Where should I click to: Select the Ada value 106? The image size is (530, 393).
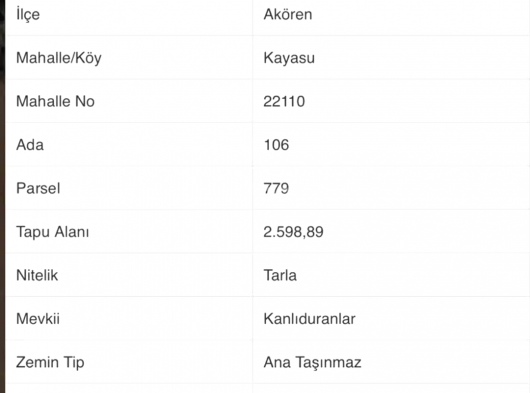(276, 145)
